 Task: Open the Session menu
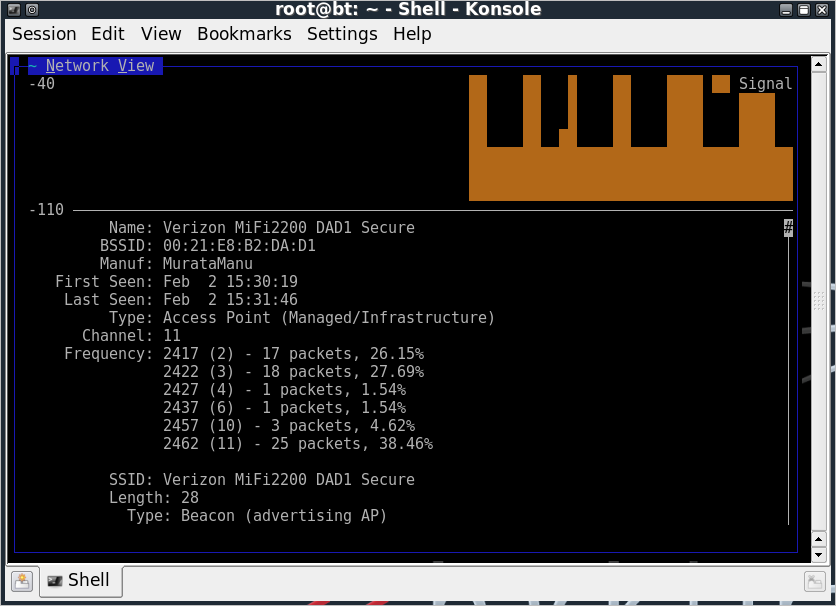(44, 34)
